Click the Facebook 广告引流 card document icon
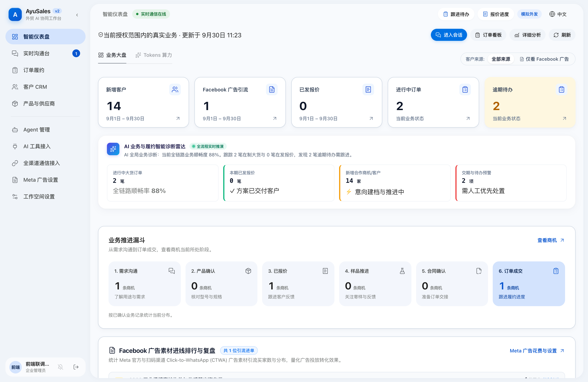Screen dimensions: 588x382 [x=272, y=89]
